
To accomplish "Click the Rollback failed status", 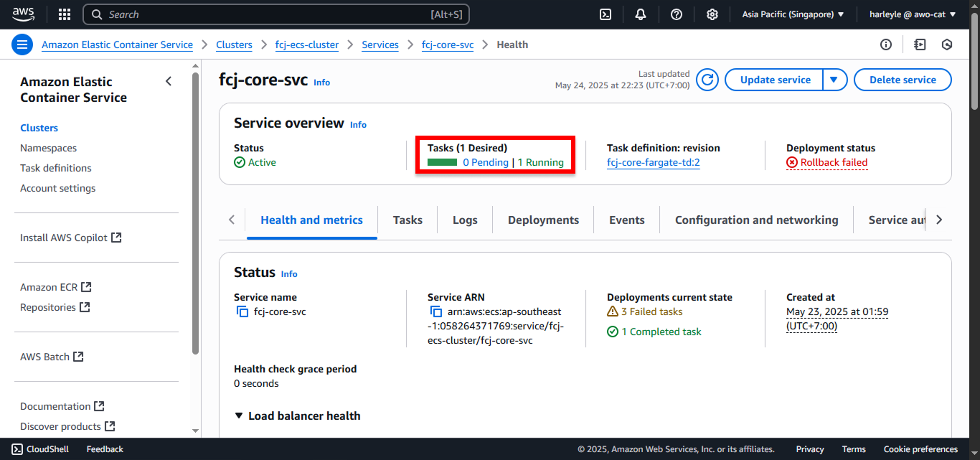I will pyautogui.click(x=827, y=162).
